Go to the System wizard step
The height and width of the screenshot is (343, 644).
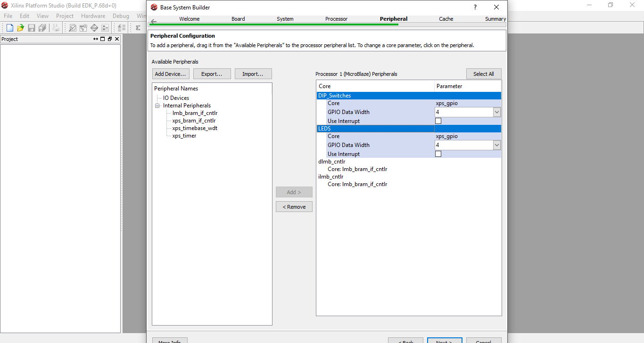point(285,19)
